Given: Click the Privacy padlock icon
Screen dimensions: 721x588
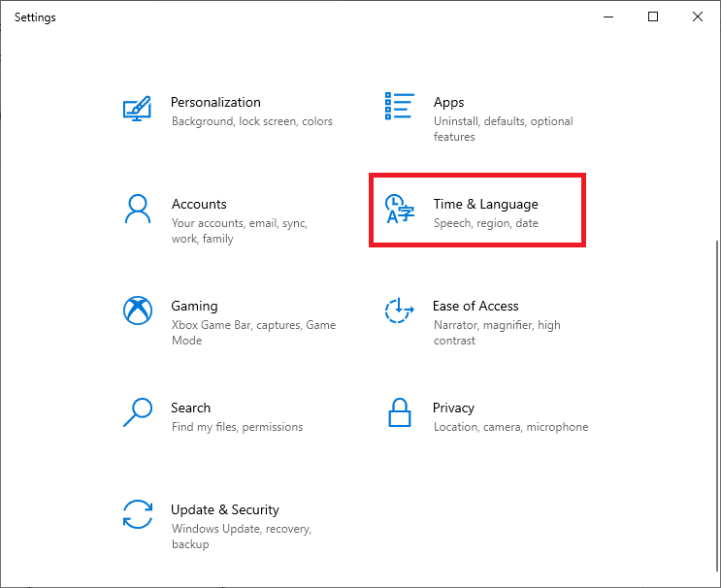Looking at the screenshot, I should coord(399,412).
